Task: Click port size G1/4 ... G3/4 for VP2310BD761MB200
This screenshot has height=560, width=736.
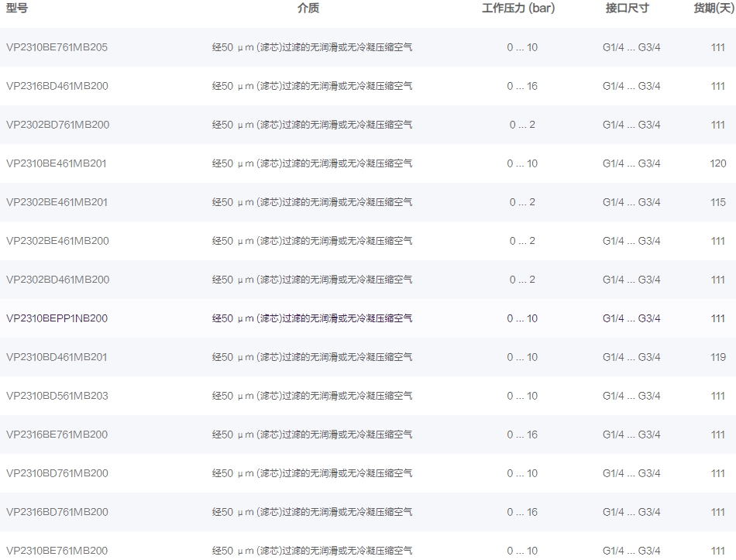Action: pos(631,473)
